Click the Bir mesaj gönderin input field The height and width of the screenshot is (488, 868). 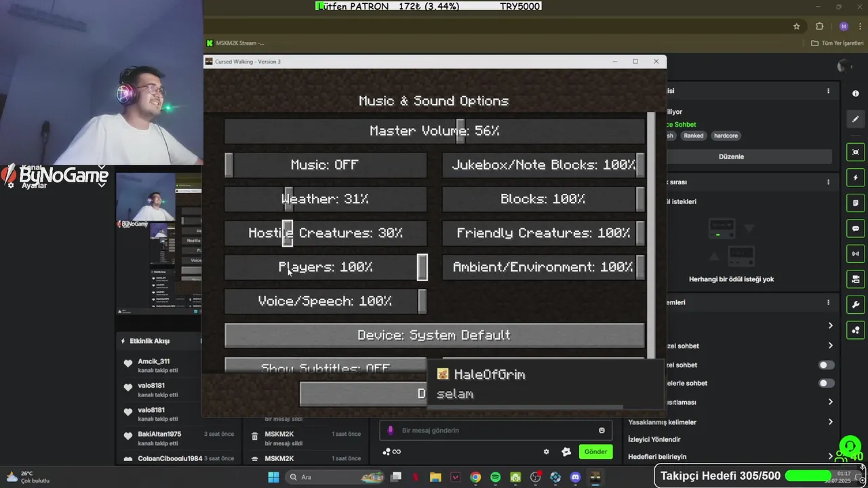tap(495, 430)
